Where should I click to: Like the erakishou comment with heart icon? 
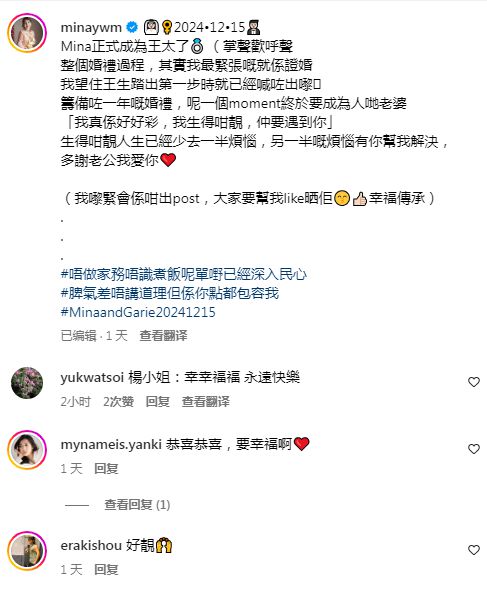click(473, 550)
